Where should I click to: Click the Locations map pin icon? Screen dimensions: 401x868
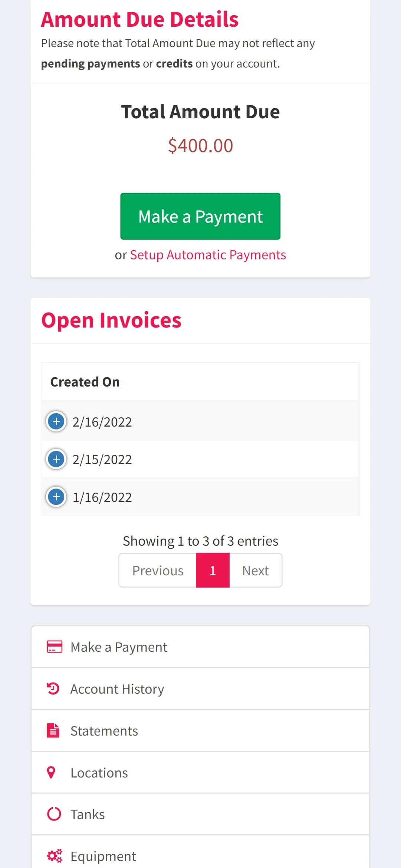point(51,772)
